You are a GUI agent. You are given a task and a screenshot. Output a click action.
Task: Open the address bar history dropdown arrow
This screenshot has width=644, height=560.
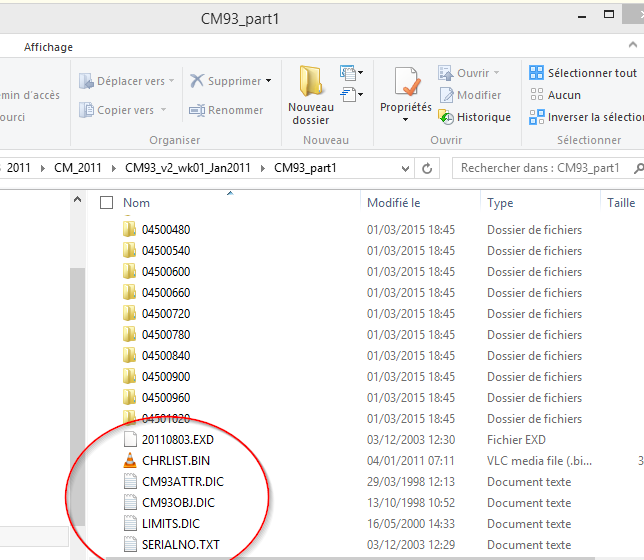[x=405, y=168]
